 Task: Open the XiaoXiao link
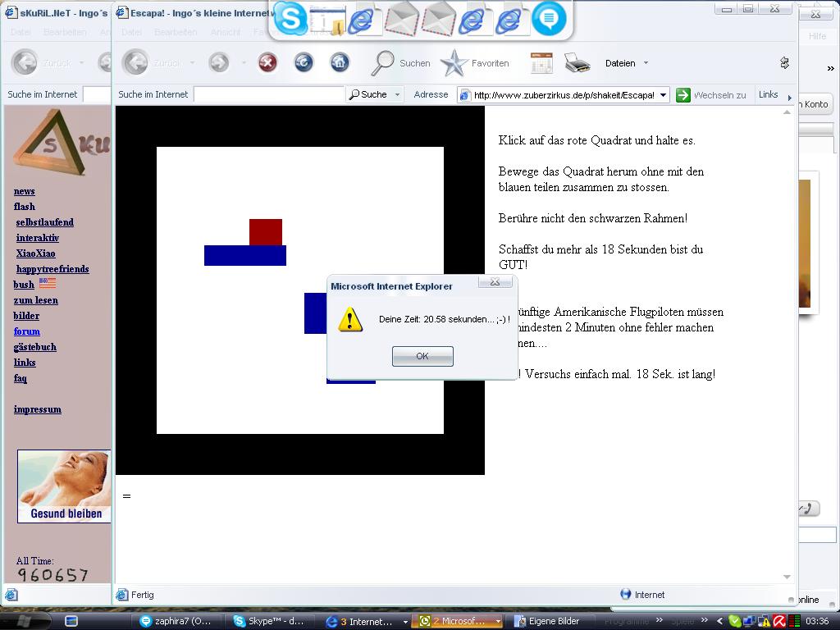[x=35, y=253]
